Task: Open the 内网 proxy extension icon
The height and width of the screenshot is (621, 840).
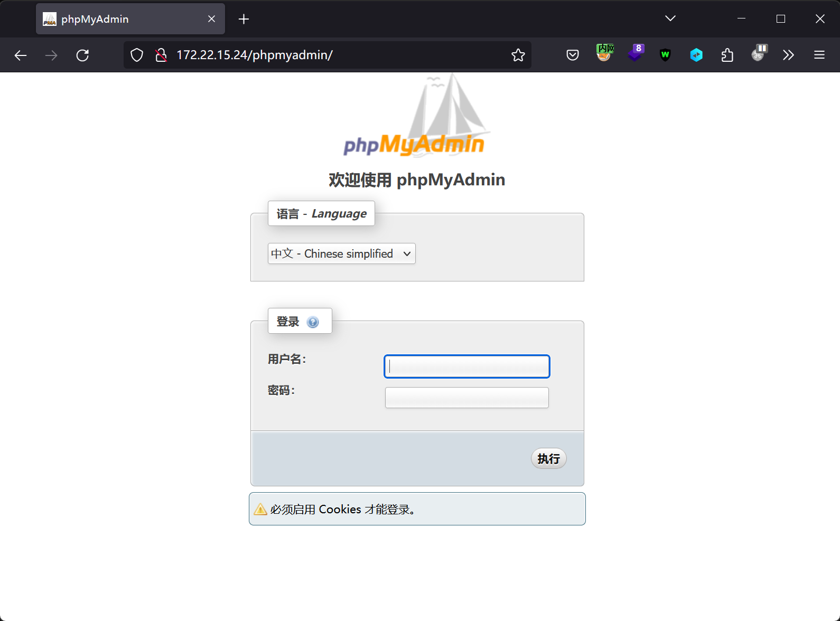Action: coord(605,53)
